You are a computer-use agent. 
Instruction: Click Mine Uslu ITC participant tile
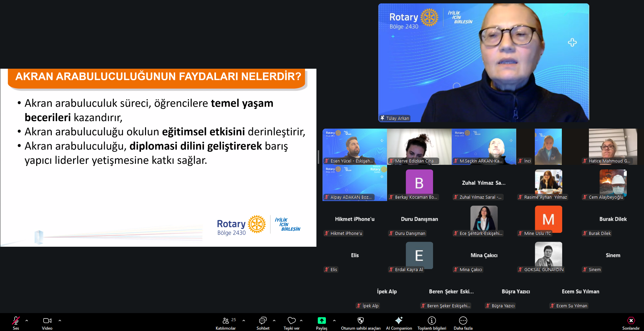(548, 220)
